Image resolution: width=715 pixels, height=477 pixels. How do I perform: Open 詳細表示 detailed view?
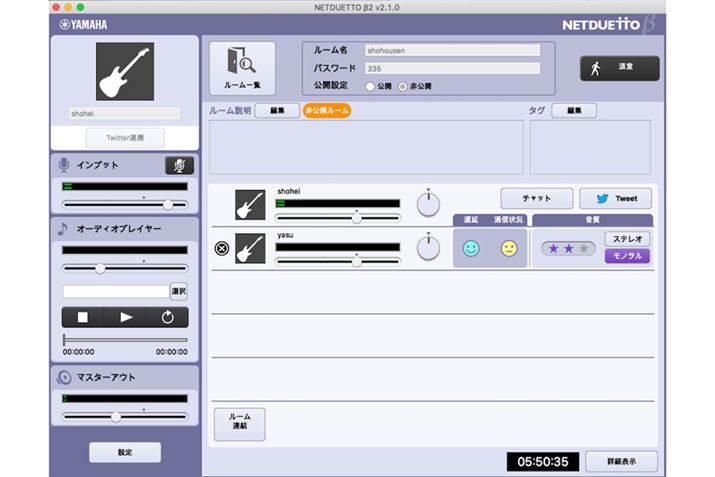click(622, 461)
